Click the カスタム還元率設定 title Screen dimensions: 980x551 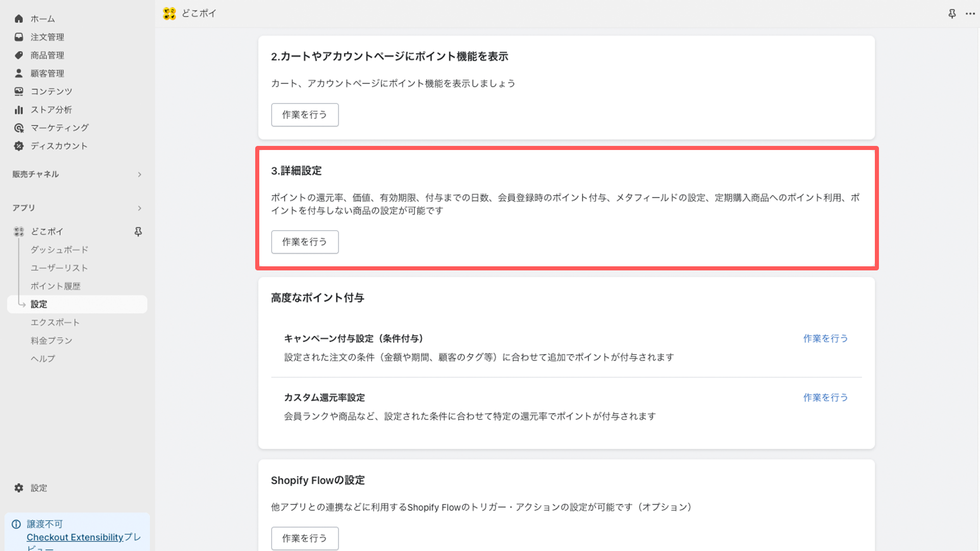[x=325, y=397]
